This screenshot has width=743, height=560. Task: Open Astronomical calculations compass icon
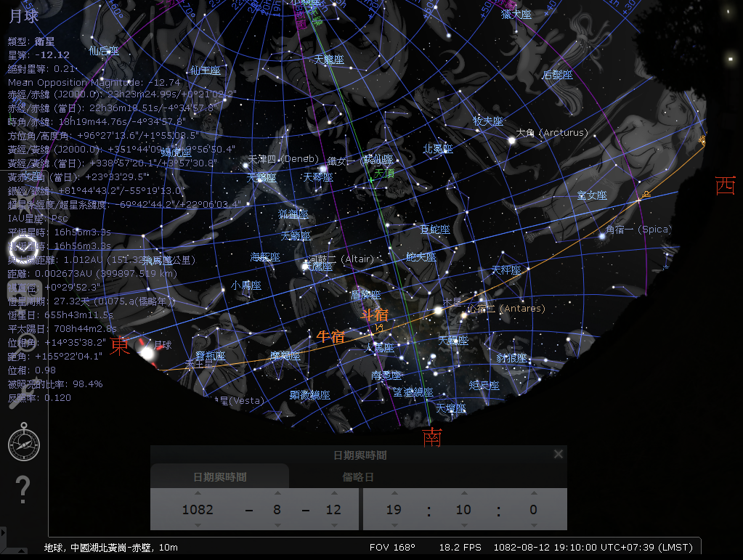[24, 442]
